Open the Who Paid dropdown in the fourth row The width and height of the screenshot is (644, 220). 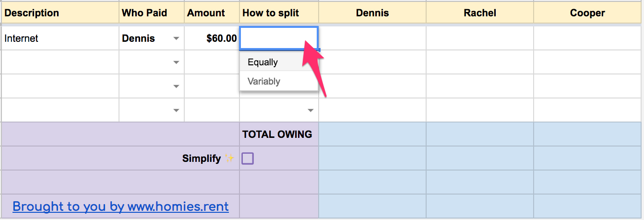pyautogui.click(x=176, y=110)
